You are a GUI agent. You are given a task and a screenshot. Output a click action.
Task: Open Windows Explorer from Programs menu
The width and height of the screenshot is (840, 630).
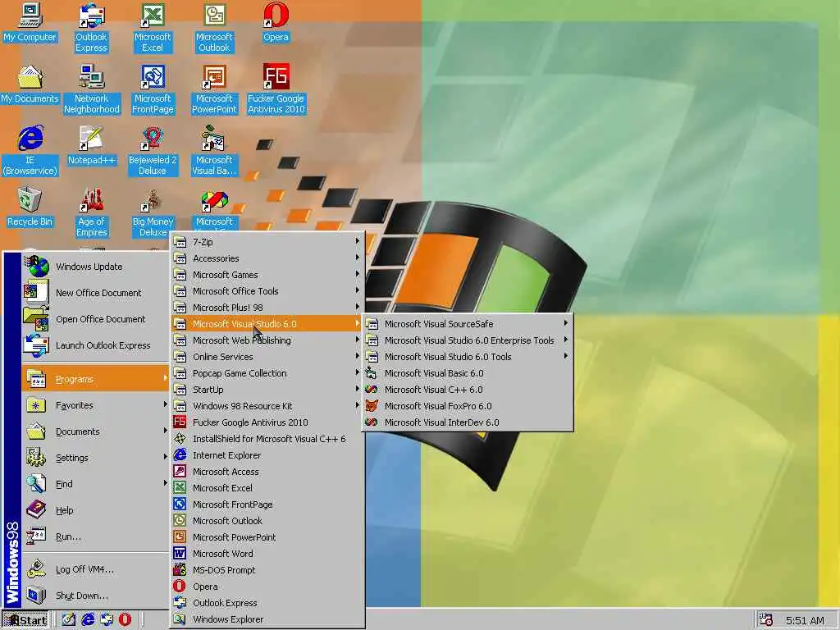(267, 619)
